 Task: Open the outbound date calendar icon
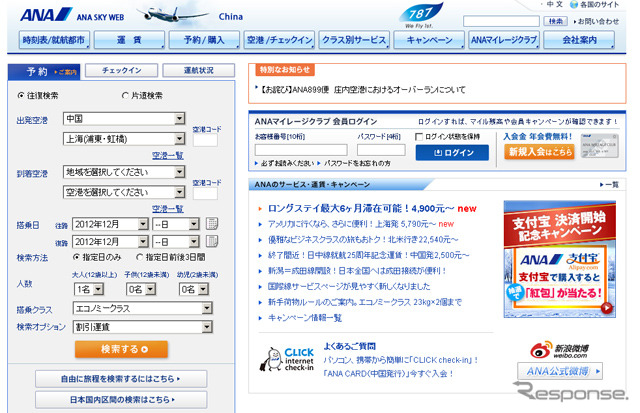[x=212, y=224]
